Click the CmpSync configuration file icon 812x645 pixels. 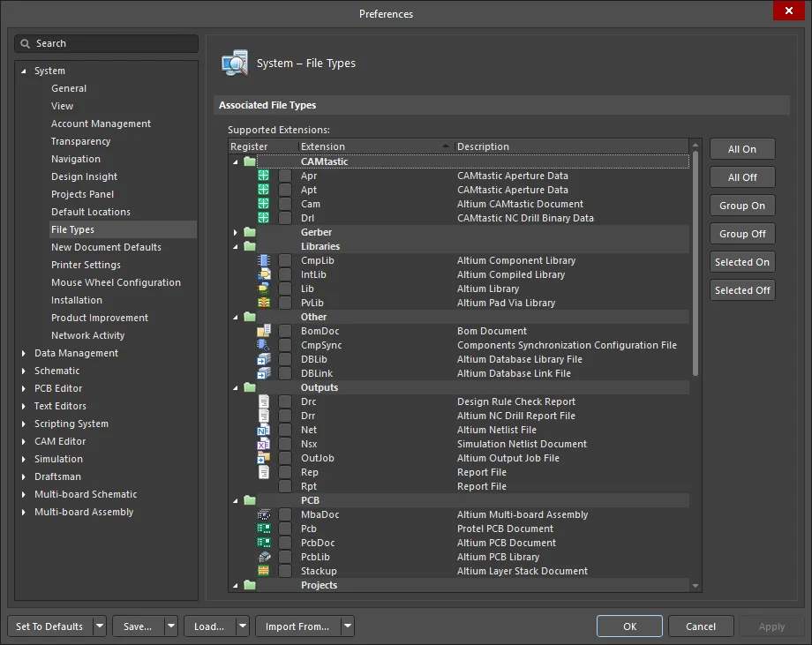pyautogui.click(x=264, y=345)
